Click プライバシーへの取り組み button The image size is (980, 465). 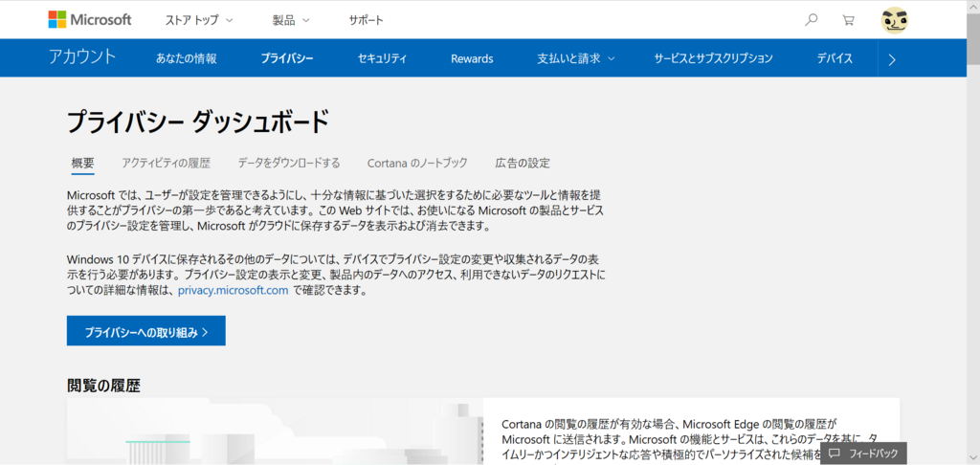[146, 331]
